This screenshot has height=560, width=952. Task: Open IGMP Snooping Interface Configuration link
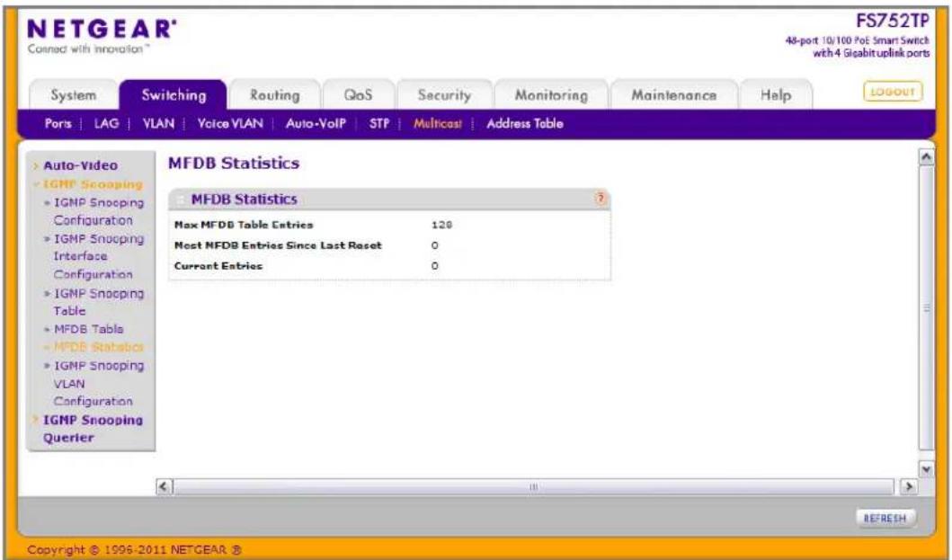point(98,256)
